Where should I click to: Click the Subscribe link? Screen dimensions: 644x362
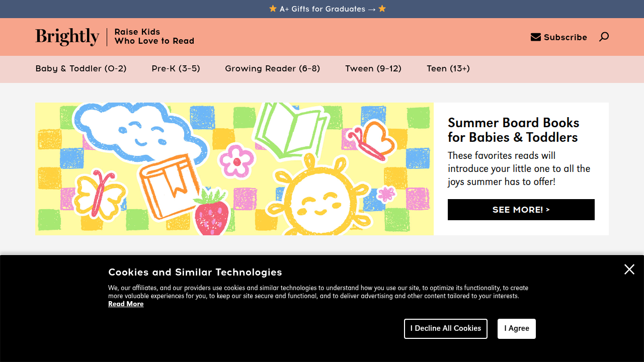point(559,37)
